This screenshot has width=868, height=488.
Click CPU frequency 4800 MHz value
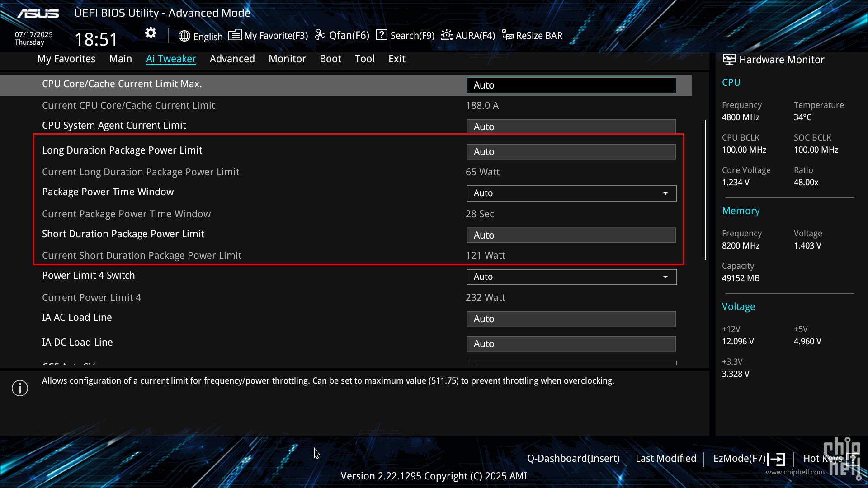click(741, 117)
